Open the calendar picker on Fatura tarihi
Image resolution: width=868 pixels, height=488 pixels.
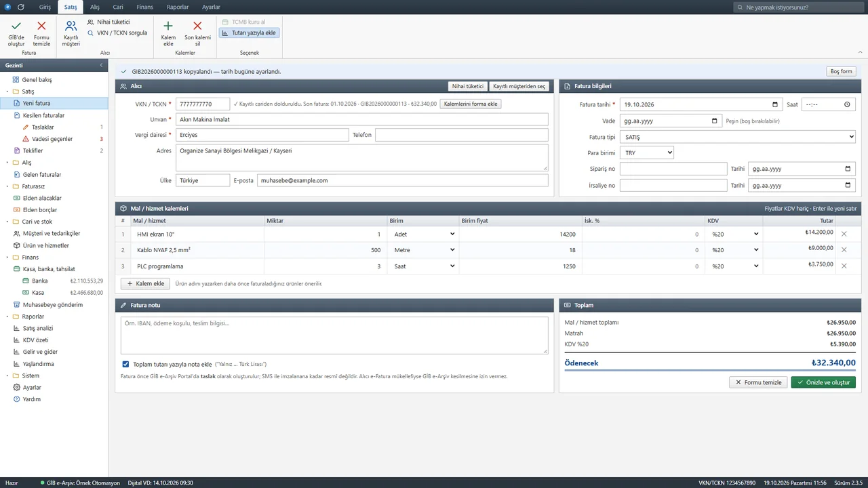(x=775, y=105)
